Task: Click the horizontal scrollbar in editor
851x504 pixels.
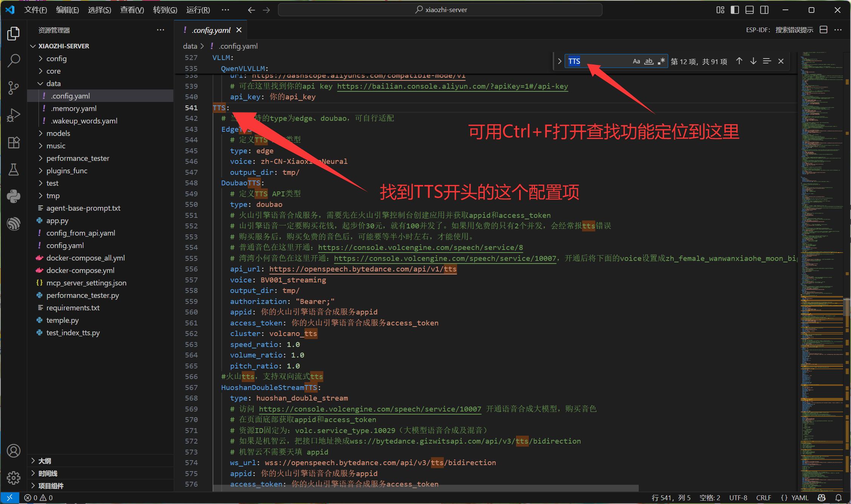Action: (x=425, y=488)
